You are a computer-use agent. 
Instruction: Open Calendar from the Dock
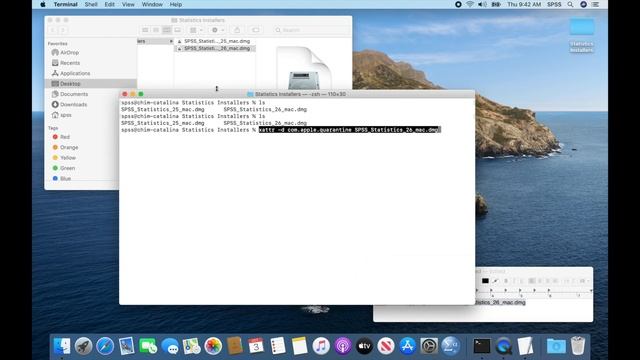click(256, 346)
